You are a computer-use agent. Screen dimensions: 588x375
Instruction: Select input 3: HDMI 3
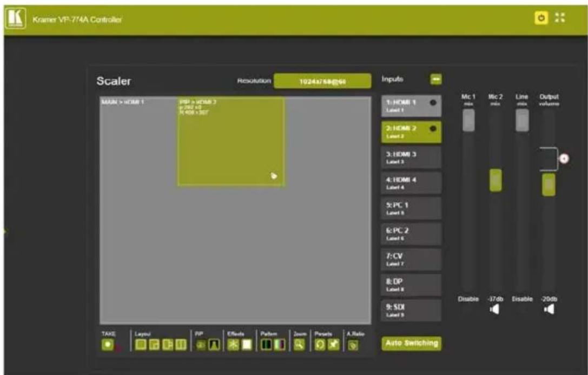click(x=411, y=157)
